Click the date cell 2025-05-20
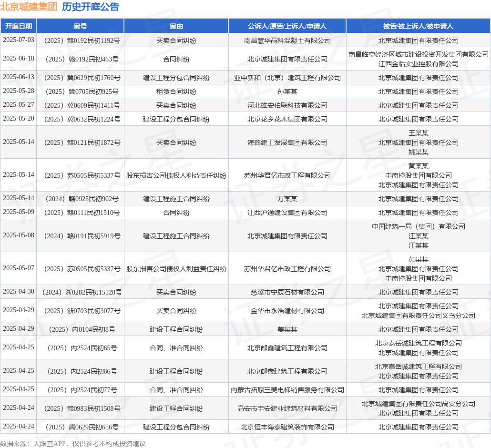Screen dimensions: 491x448 coord(19,118)
